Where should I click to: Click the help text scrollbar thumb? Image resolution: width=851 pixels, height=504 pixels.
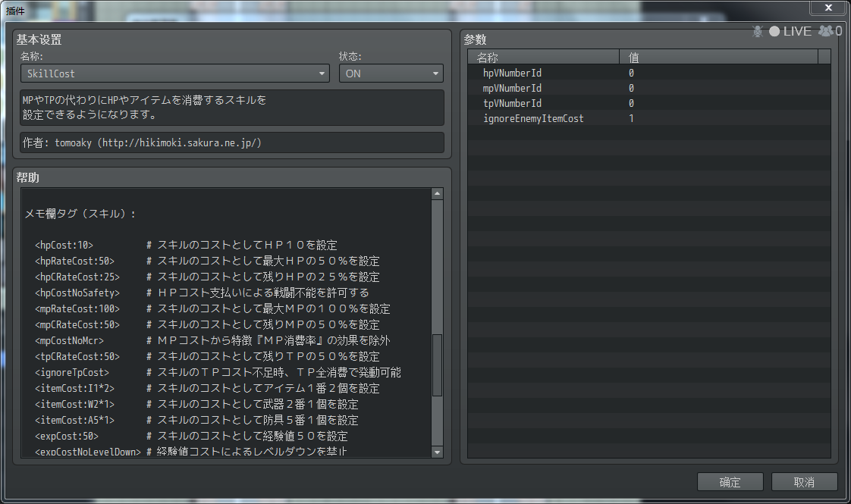437,365
